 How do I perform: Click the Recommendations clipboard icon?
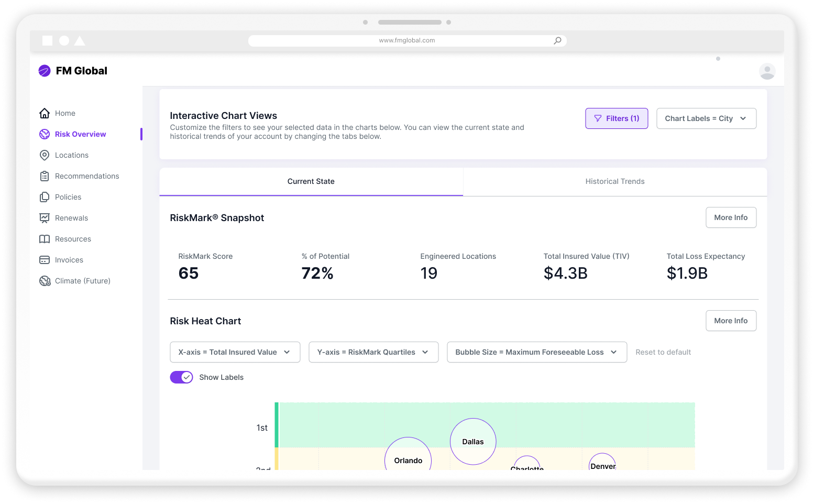pyautogui.click(x=45, y=176)
